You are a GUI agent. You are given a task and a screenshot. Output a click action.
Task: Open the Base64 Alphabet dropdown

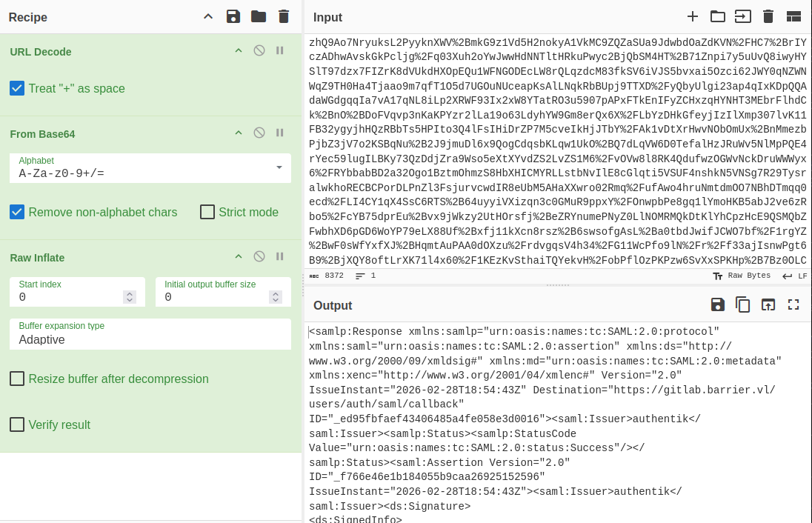tap(150, 168)
